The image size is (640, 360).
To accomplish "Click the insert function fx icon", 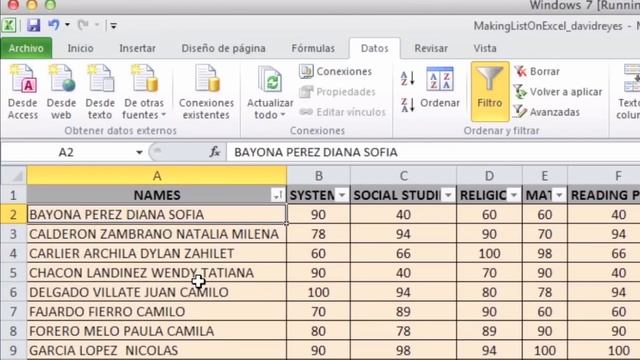I will pyautogui.click(x=215, y=152).
